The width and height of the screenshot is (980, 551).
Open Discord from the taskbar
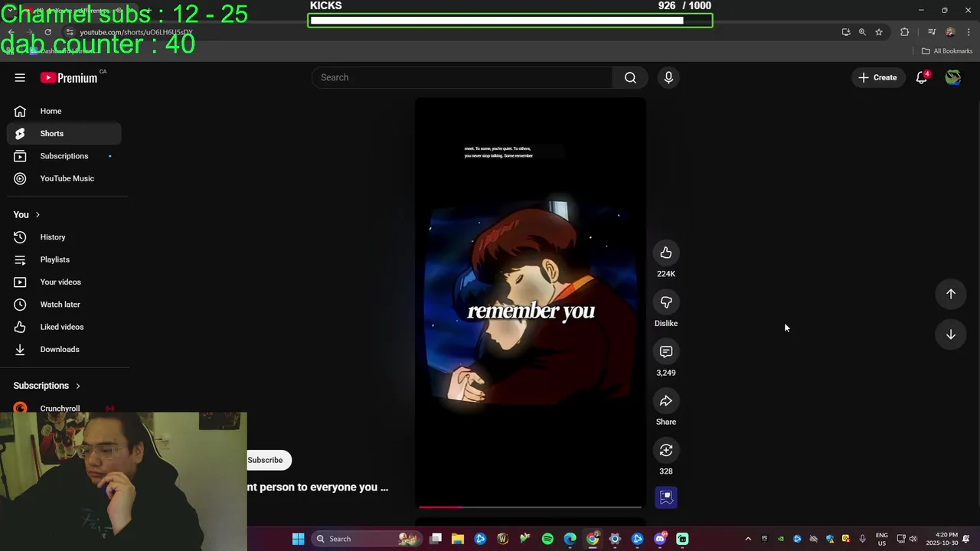660,539
